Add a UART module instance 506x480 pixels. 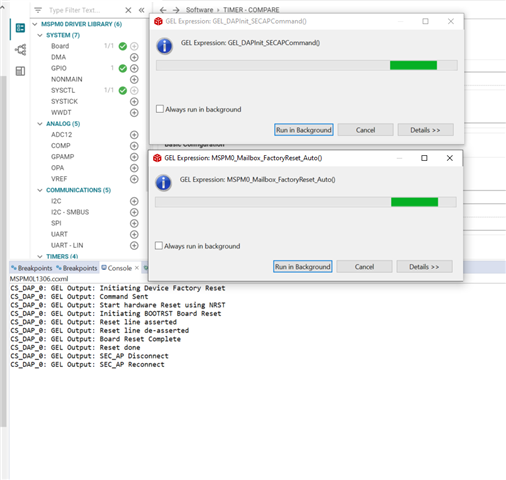click(x=134, y=234)
